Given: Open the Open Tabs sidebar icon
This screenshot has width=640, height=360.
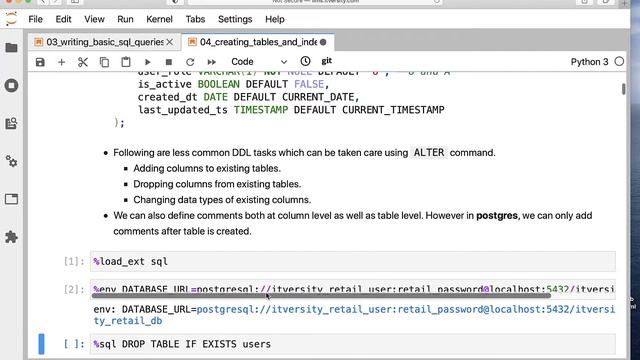Looking at the screenshot, I should [x=11, y=199].
